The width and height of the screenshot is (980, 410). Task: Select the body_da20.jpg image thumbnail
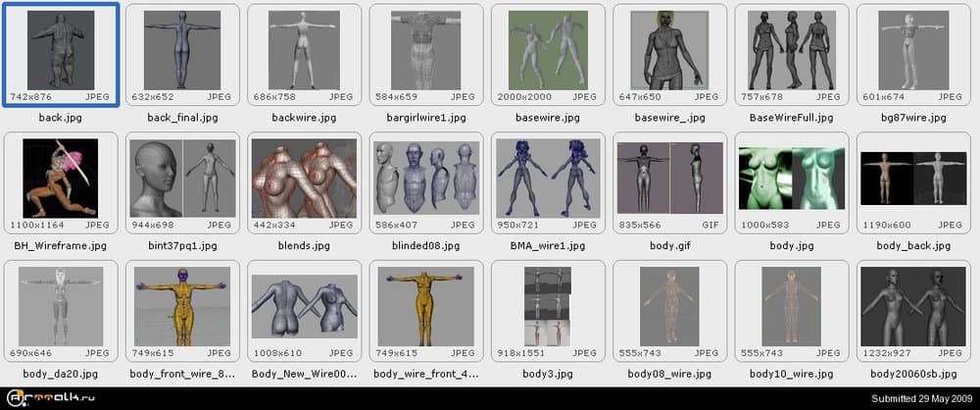point(61,307)
